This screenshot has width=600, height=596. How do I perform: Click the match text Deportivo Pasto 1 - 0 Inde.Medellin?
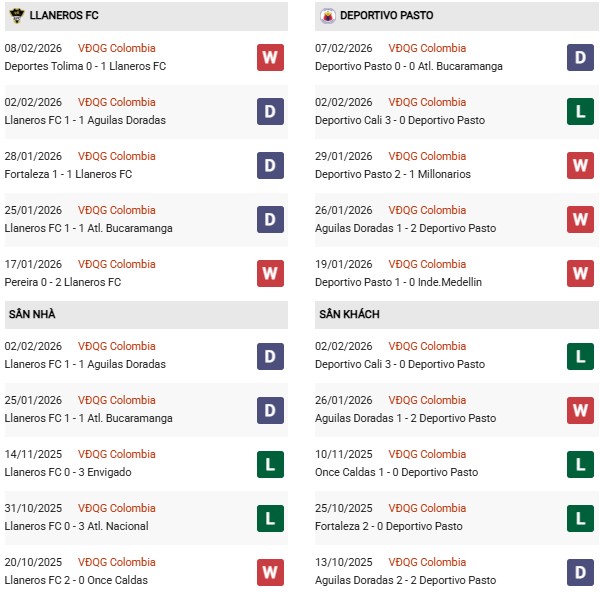(398, 282)
